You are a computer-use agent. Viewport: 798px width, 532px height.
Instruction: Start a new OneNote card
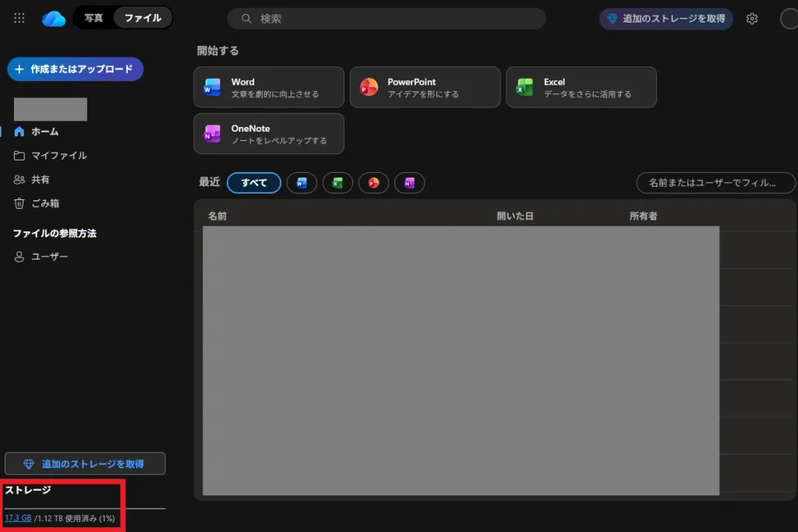point(269,134)
